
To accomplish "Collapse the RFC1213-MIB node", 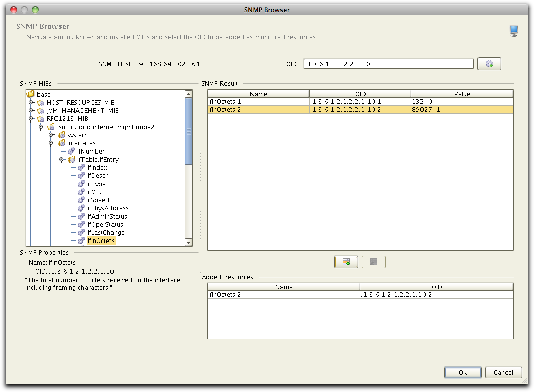I will [x=31, y=118].
